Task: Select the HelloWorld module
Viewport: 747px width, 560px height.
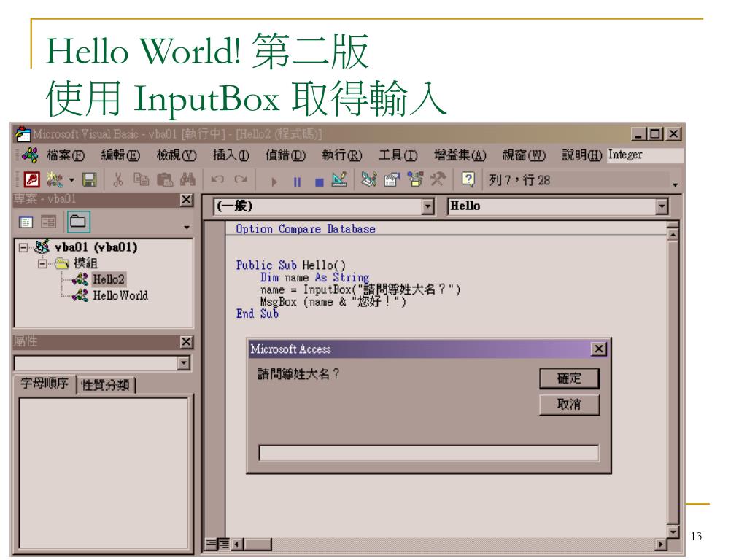Action: [x=120, y=296]
